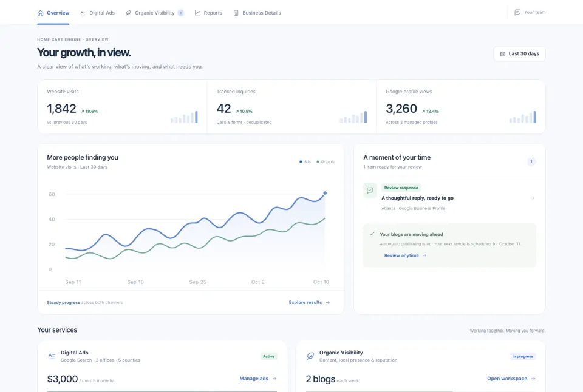Click the checkmark icon beside blogs notice
The width and height of the screenshot is (583, 392).
pyautogui.click(x=372, y=234)
